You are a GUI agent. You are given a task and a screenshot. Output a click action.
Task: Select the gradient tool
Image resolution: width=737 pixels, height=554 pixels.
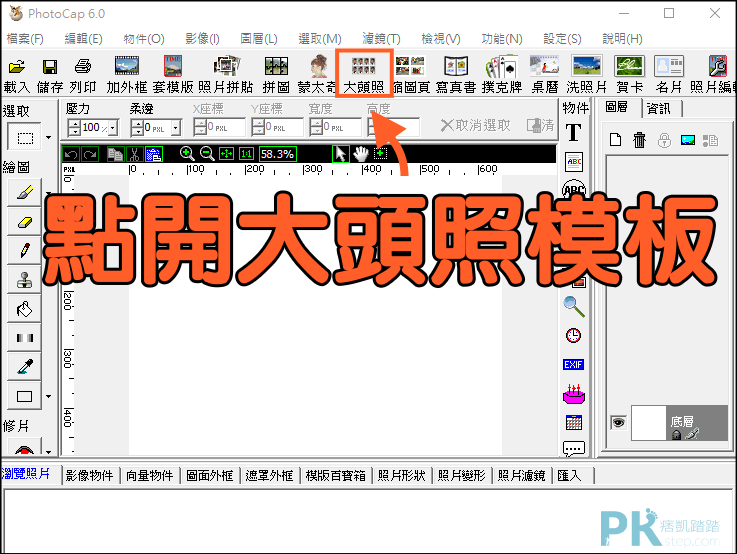click(x=24, y=337)
